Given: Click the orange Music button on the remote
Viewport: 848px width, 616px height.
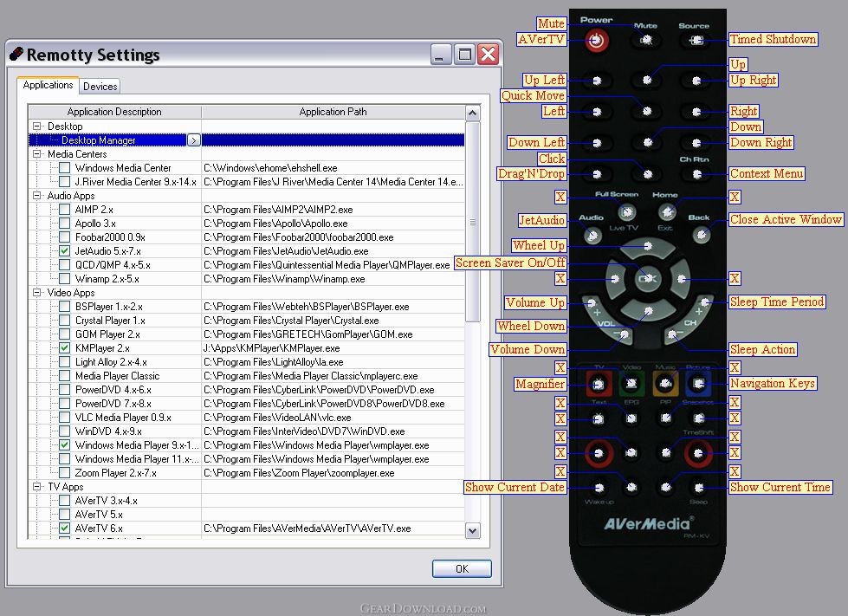Looking at the screenshot, I should [665, 384].
